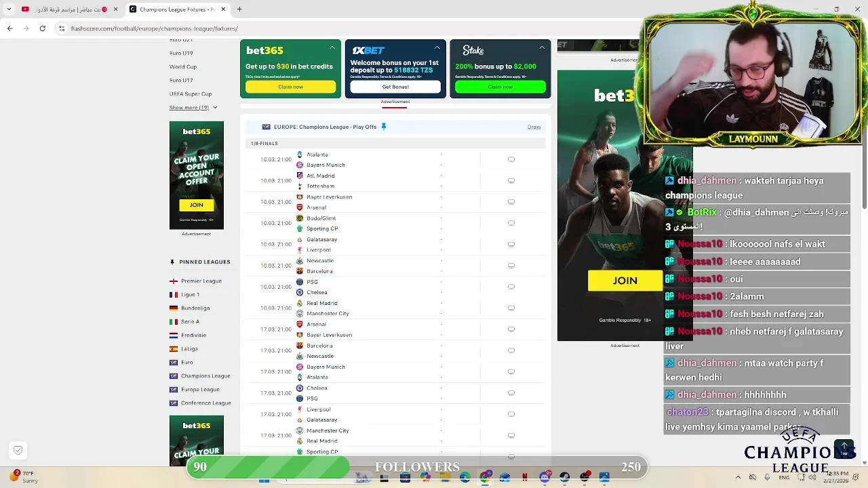Click the Netherlands flag beside Eredivisie
The width and height of the screenshot is (868, 488).
click(174, 335)
